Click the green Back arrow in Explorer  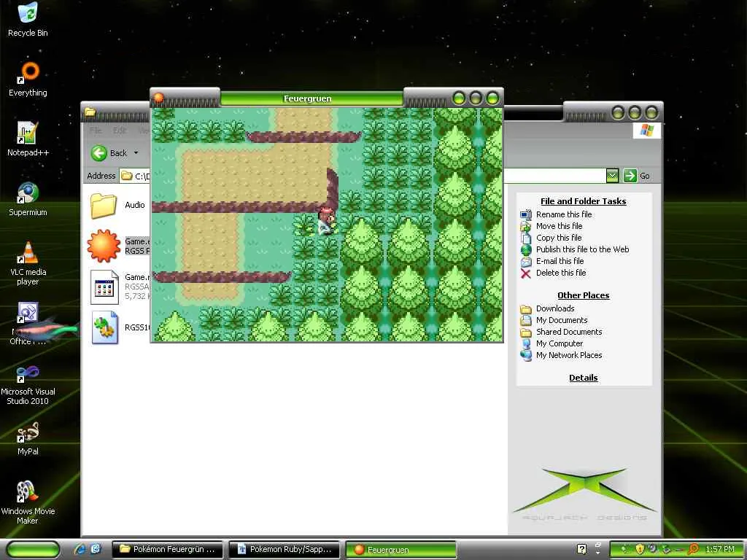99,153
